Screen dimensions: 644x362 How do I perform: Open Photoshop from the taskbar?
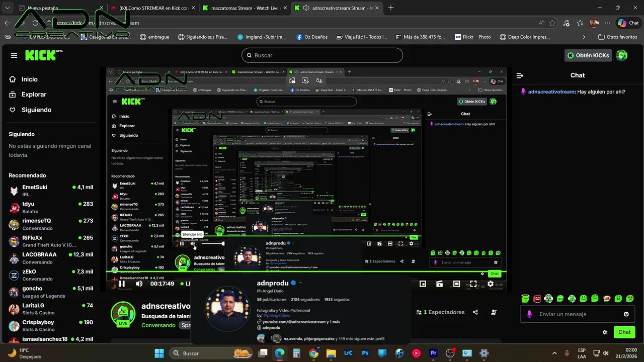[x=365, y=353]
